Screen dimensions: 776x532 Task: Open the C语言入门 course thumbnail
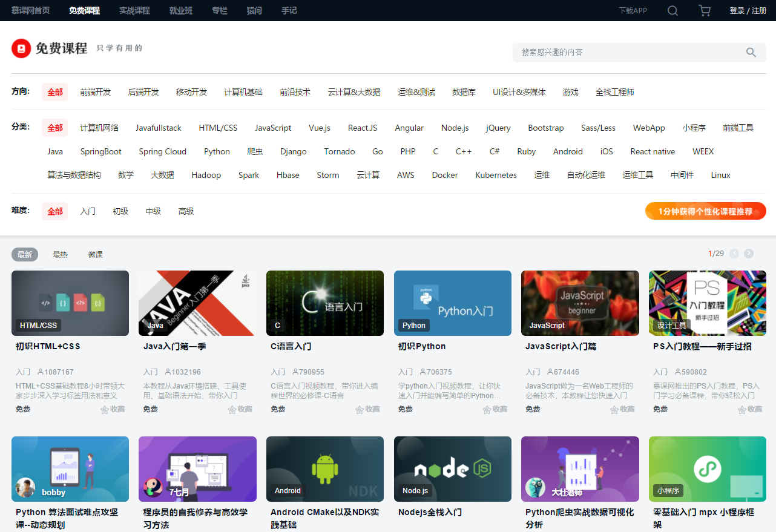tap(325, 303)
